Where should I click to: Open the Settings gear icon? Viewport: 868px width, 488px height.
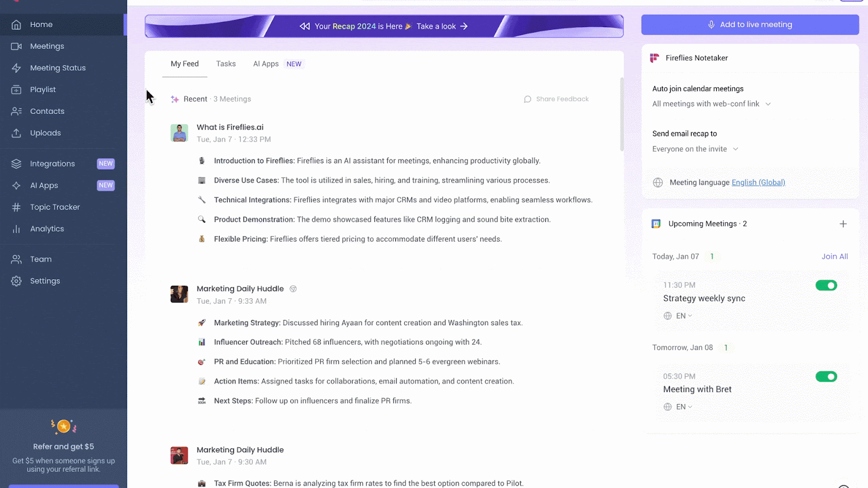pos(16,281)
